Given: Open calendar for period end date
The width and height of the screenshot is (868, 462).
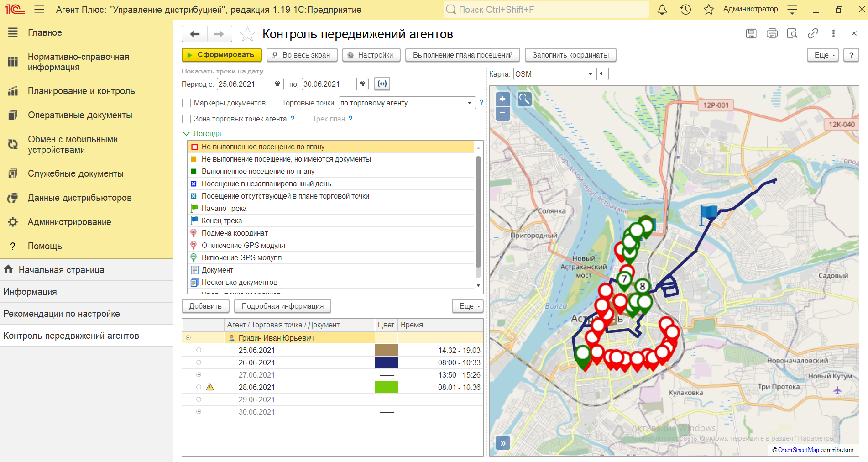Looking at the screenshot, I should pyautogui.click(x=362, y=84).
